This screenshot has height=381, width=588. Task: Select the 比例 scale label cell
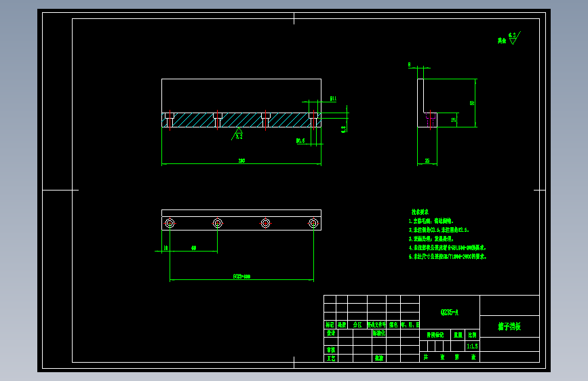pos(472,335)
